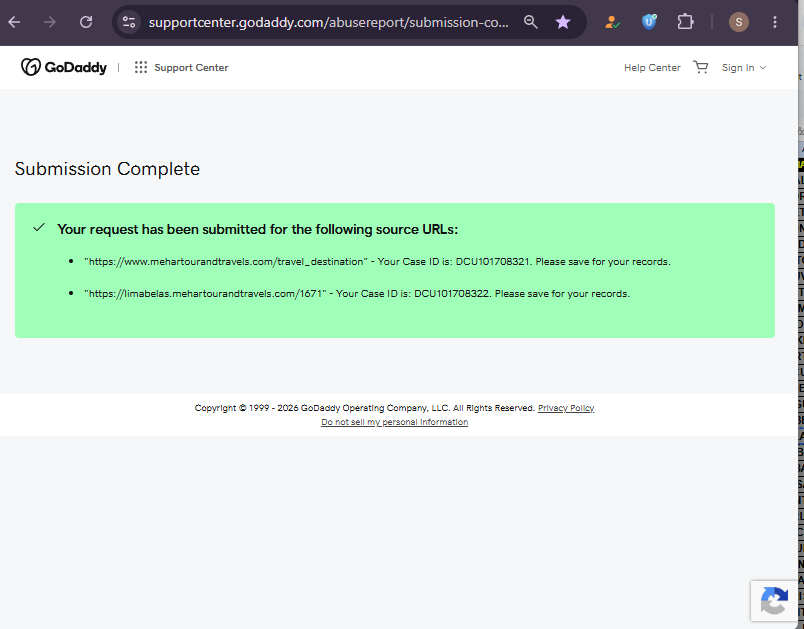Open the Privacy Policy link
The image size is (804, 629).
pyautogui.click(x=566, y=408)
